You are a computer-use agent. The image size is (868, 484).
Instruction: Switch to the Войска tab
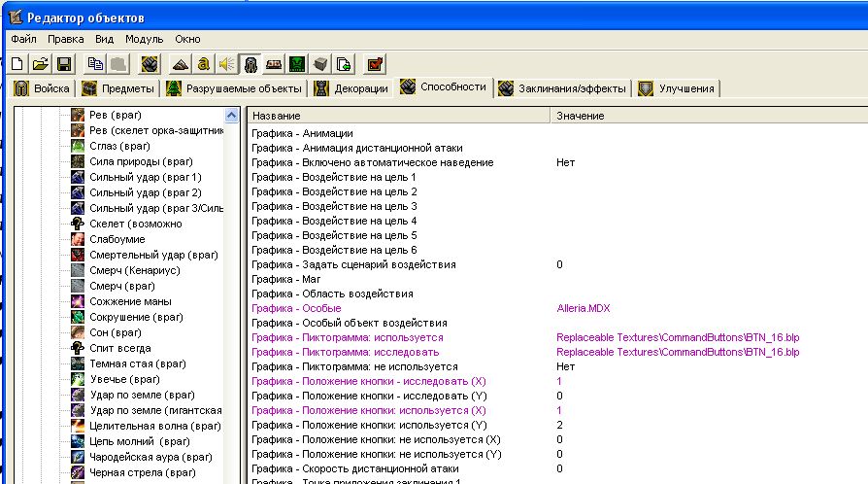(42, 88)
